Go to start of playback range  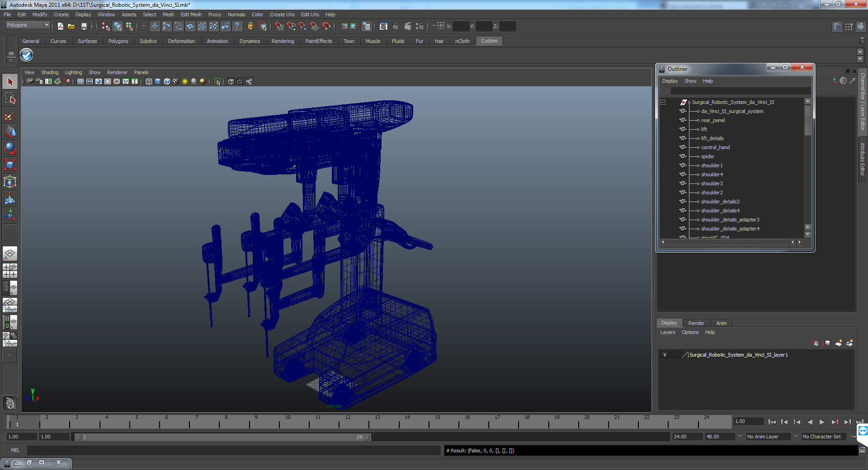click(772, 422)
